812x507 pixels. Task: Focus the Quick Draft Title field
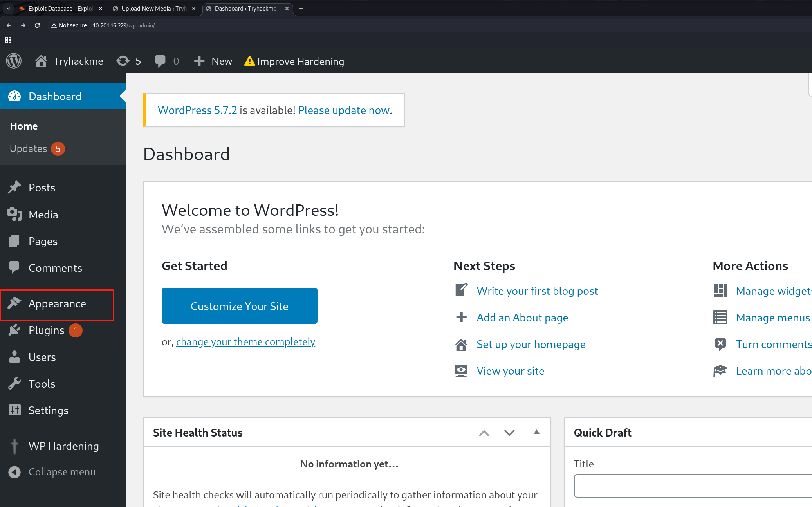693,486
